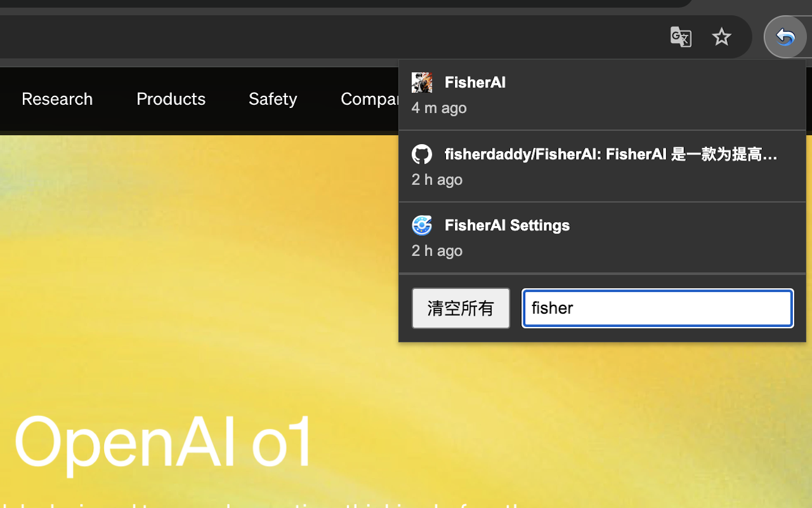The image size is (812, 508).
Task: Reopen the FisherAI Settings entry
Action: click(x=602, y=237)
